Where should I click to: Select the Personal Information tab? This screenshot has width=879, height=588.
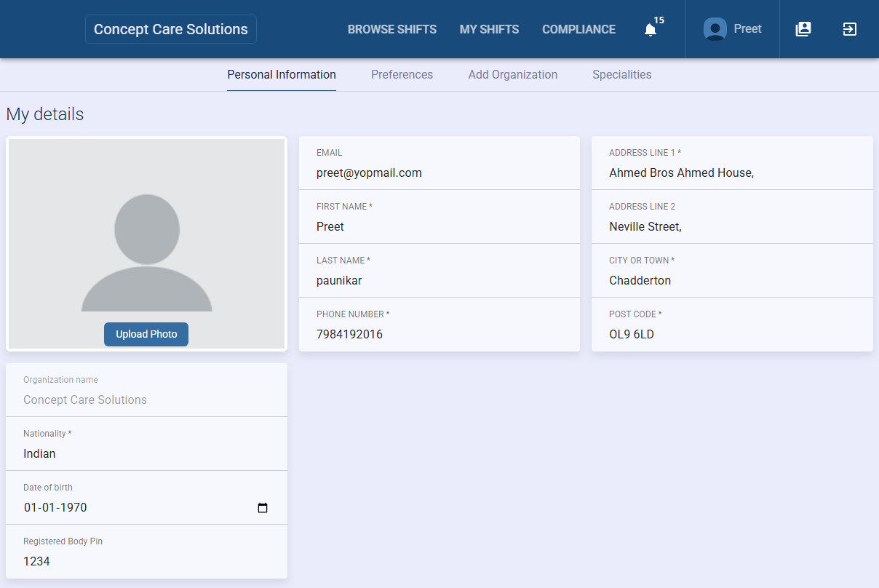click(x=282, y=74)
